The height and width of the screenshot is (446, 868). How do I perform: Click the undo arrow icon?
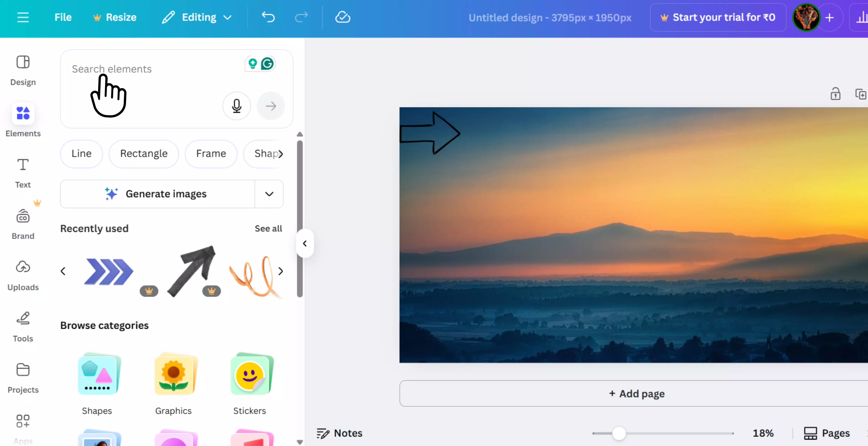[268, 17]
